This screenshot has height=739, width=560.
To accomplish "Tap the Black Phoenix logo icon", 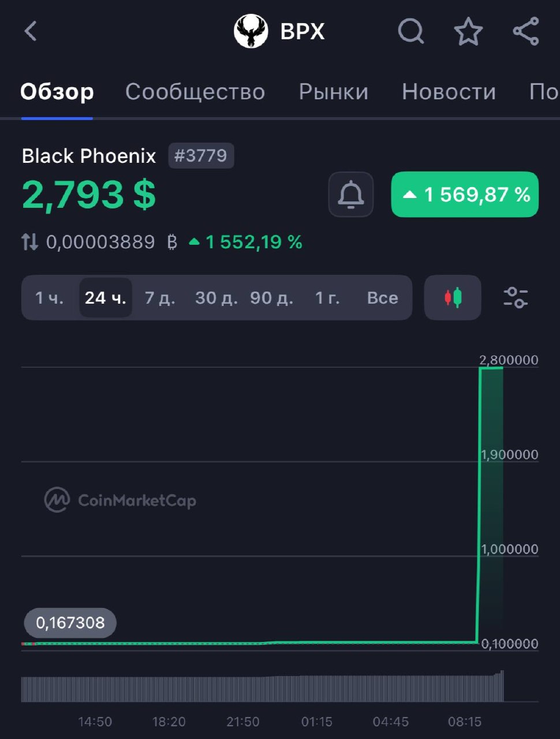I will tap(251, 31).
